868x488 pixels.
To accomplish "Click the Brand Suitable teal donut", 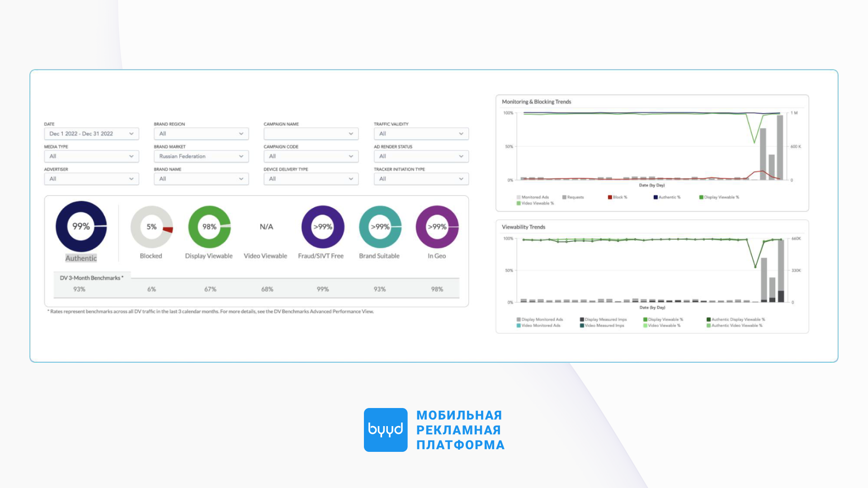I will [x=380, y=227].
